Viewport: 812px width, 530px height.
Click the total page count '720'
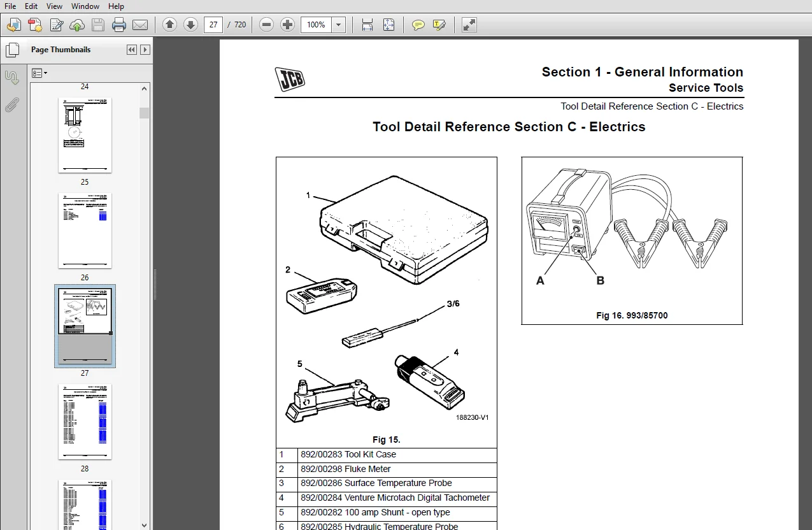(x=240, y=25)
